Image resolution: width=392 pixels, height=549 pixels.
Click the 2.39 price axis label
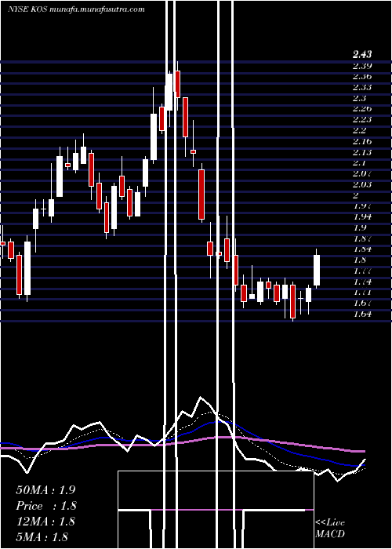[362, 66]
